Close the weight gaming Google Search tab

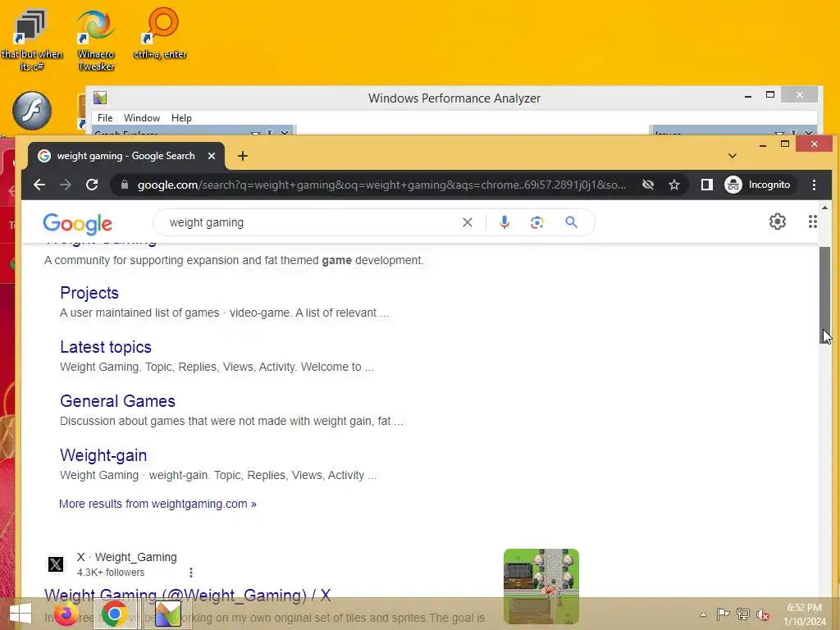[x=212, y=156]
